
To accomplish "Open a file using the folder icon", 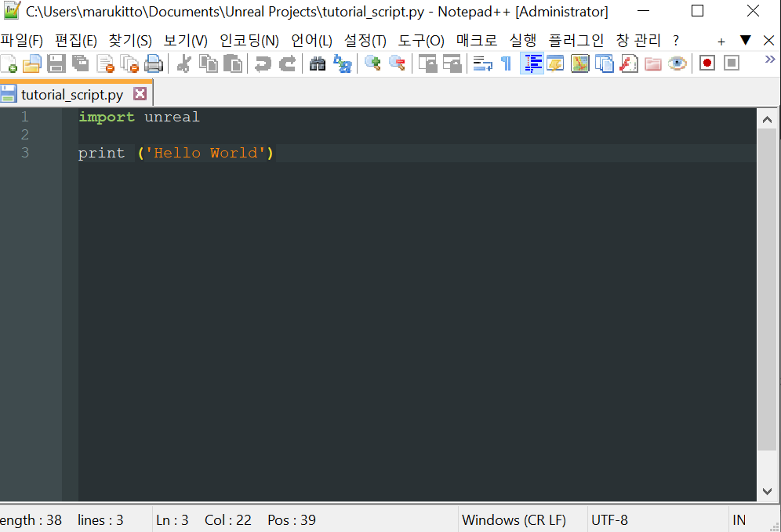I will [x=32, y=63].
